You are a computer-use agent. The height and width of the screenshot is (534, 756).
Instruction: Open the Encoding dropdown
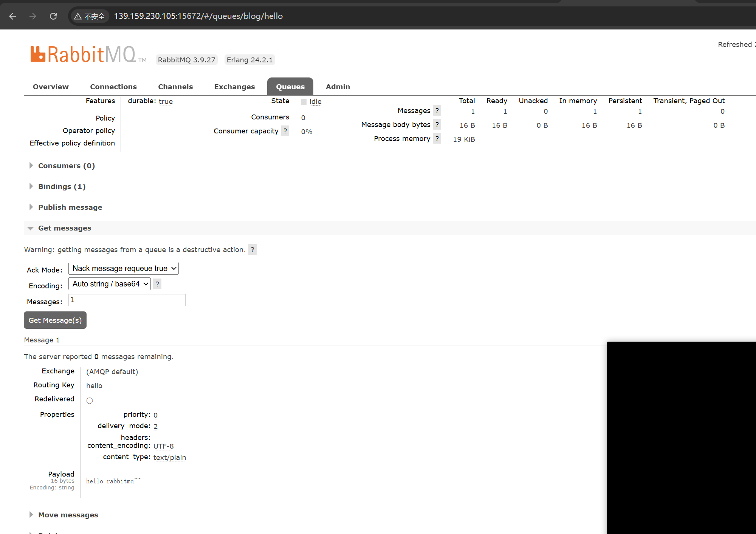(x=110, y=284)
